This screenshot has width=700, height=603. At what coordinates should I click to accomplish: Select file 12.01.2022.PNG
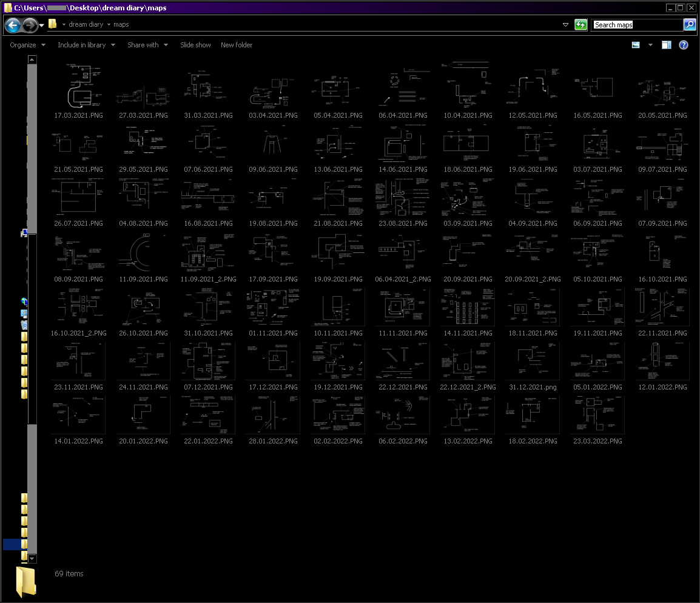pyautogui.click(x=662, y=366)
